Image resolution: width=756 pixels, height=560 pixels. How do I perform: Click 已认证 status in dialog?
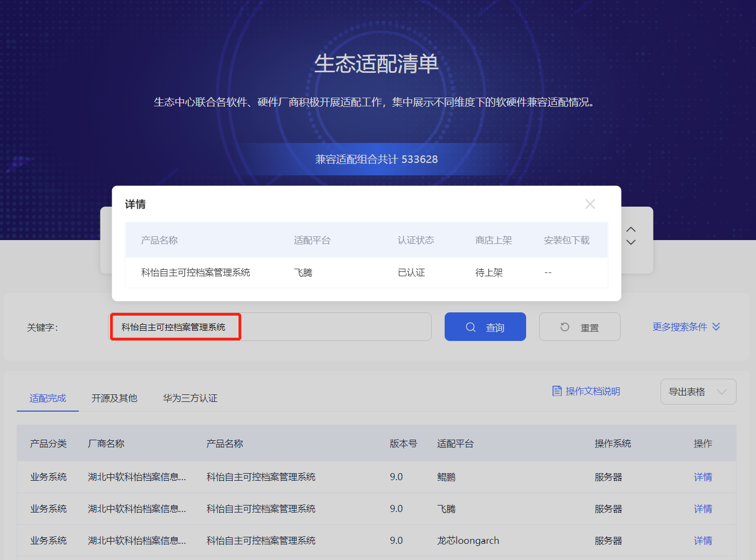(x=411, y=272)
